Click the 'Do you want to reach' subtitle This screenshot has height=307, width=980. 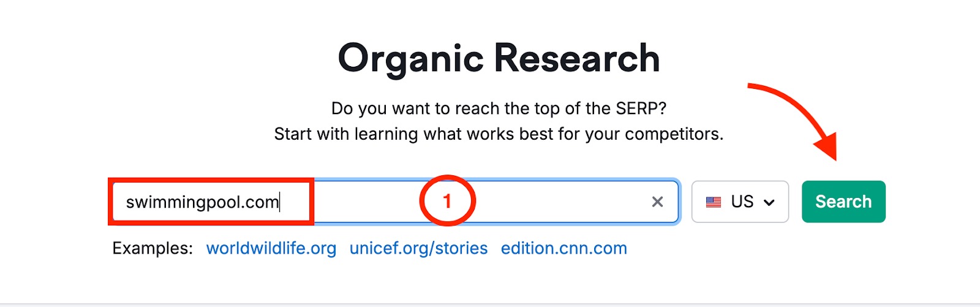tap(499, 108)
